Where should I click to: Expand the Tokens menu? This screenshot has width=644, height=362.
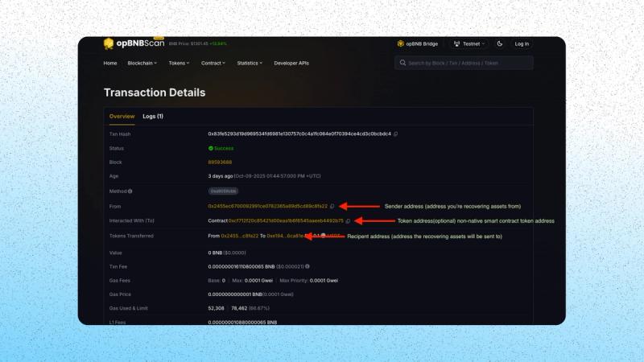(x=179, y=64)
